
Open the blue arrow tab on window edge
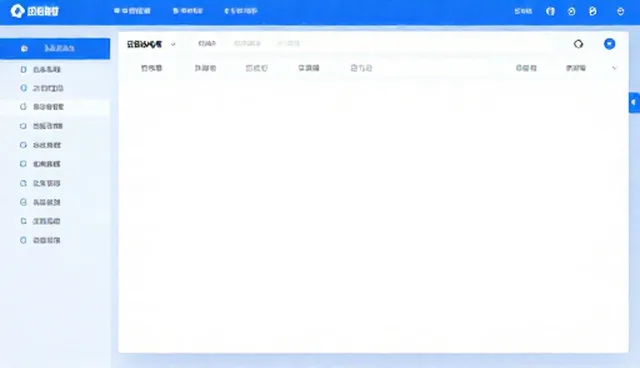click(x=634, y=102)
